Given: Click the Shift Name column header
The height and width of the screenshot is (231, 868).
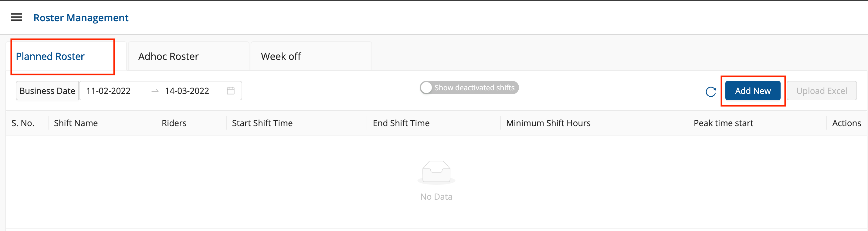Looking at the screenshot, I should pyautogui.click(x=76, y=123).
